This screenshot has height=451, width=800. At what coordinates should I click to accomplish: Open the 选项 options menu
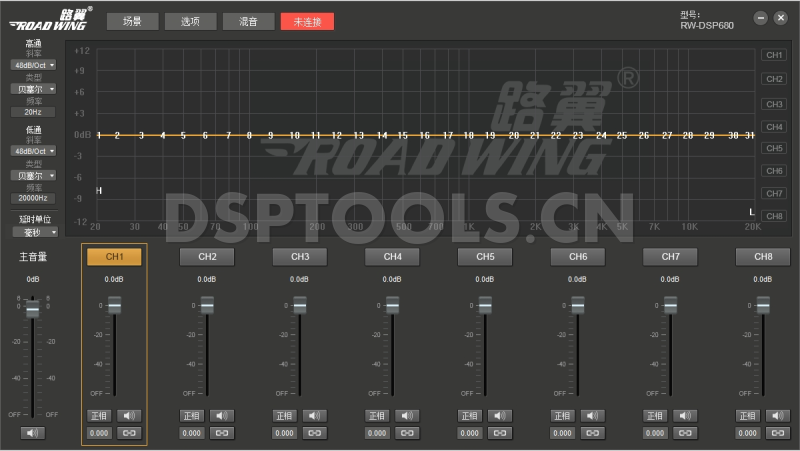(190, 21)
